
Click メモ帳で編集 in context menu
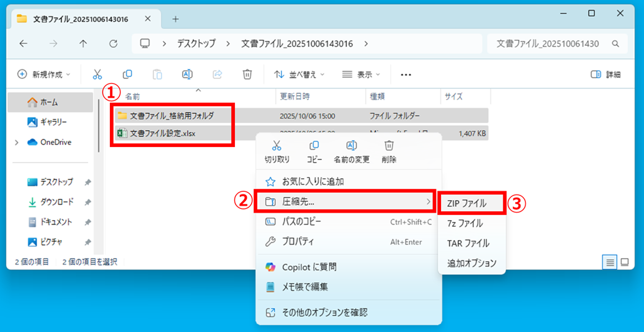tap(349, 287)
